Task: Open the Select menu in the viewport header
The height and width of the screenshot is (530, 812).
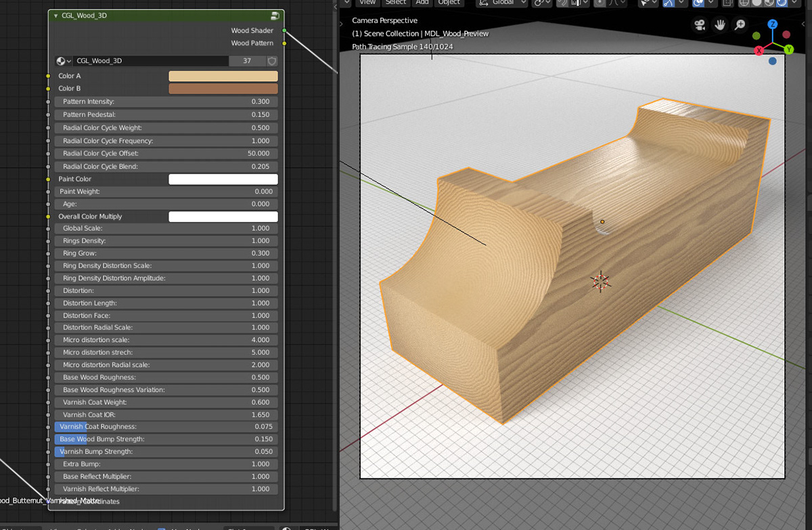Action: (x=396, y=3)
